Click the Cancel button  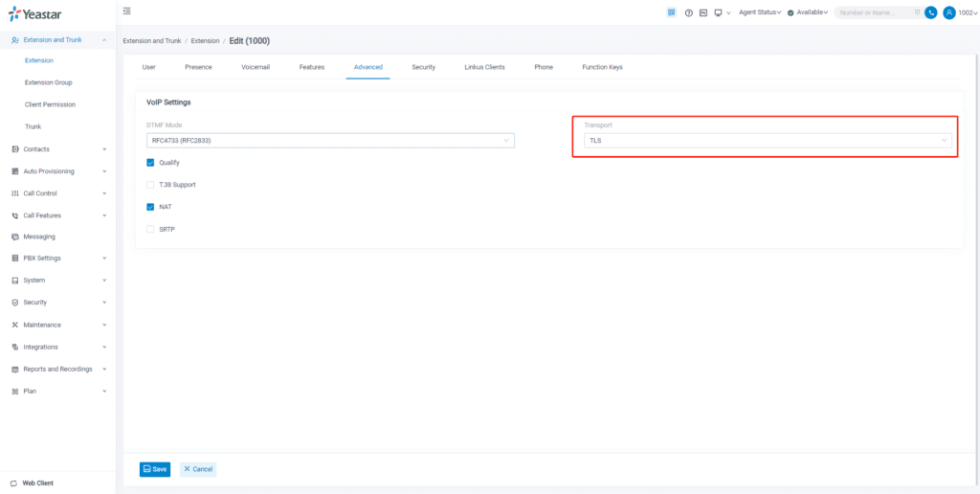[x=198, y=469]
